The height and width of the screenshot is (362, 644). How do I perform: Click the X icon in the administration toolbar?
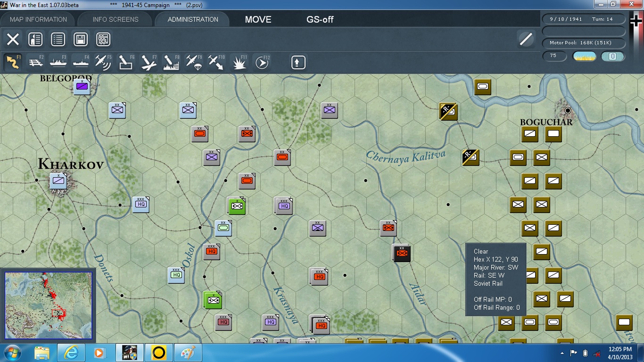(13, 39)
